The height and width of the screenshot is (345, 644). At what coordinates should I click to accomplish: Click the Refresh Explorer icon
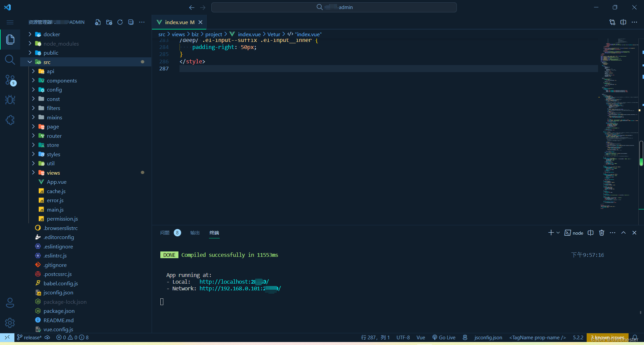pyautogui.click(x=120, y=22)
